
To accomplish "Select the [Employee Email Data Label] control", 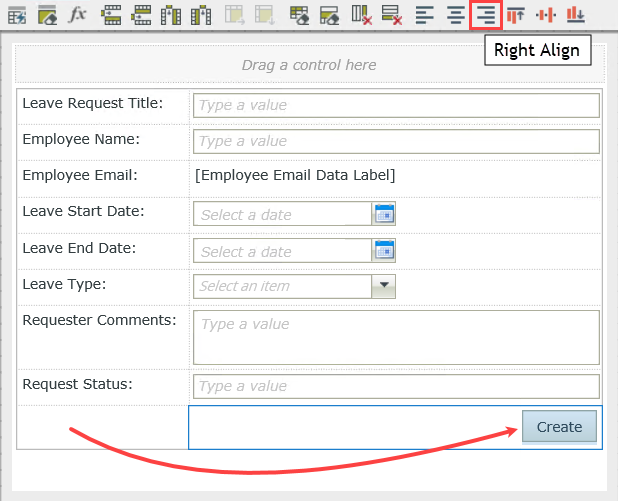I will [x=295, y=175].
